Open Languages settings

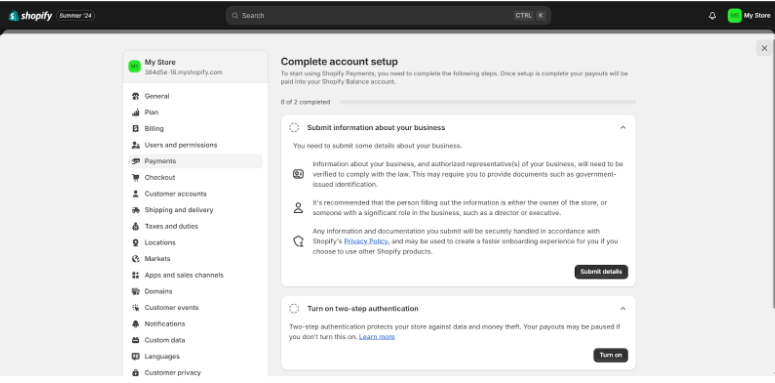point(196,357)
